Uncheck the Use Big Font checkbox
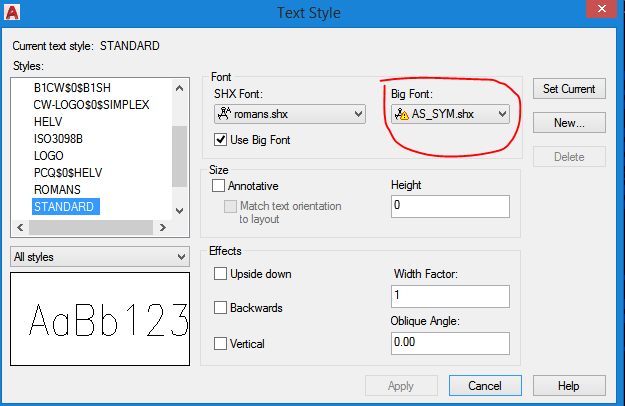The height and width of the screenshot is (406, 625). point(222,139)
